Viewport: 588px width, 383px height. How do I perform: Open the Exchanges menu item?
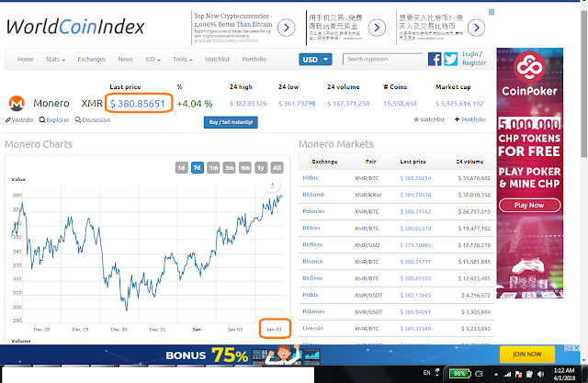pyautogui.click(x=92, y=59)
